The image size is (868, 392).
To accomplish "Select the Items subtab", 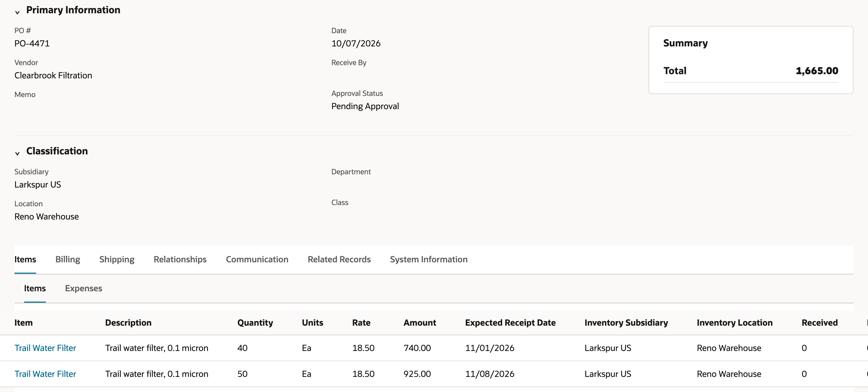I will coord(35,288).
